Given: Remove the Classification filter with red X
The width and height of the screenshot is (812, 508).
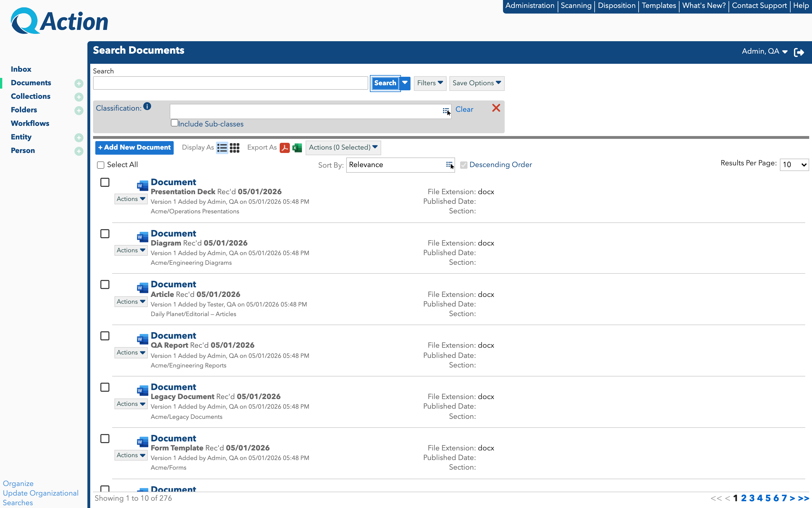Looking at the screenshot, I should pyautogui.click(x=496, y=108).
